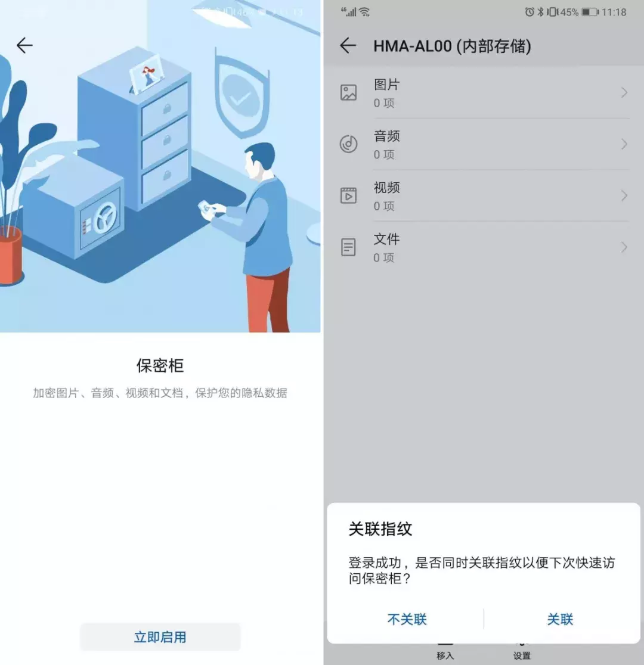This screenshot has height=665, width=644.
Task: Expand the 音频 row chevron
Action: [x=624, y=144]
